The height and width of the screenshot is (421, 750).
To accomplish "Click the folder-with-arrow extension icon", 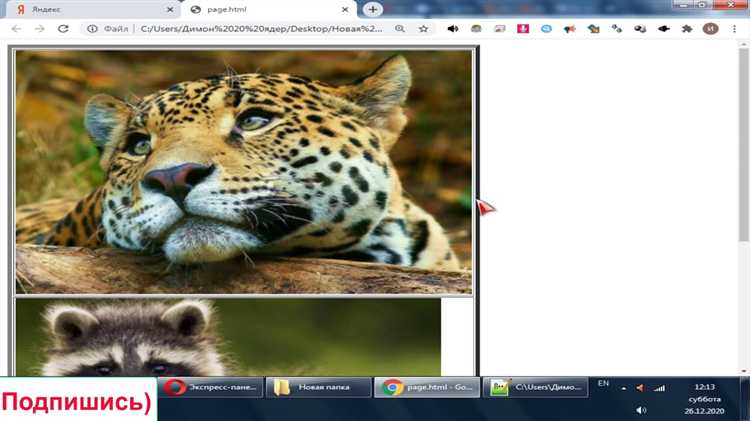I will coord(593,29).
